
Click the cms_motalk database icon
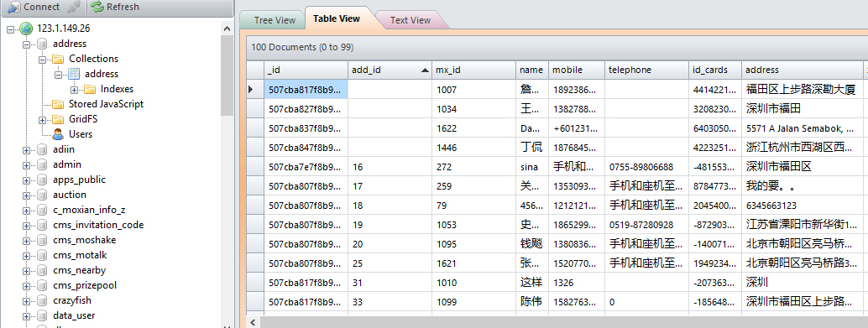pyautogui.click(x=41, y=256)
